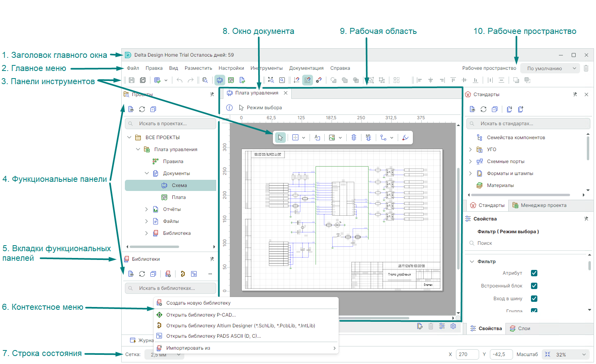The image size is (596, 364).
Task: Toggle the pin on the Стандарты panel
Action: [x=575, y=94]
